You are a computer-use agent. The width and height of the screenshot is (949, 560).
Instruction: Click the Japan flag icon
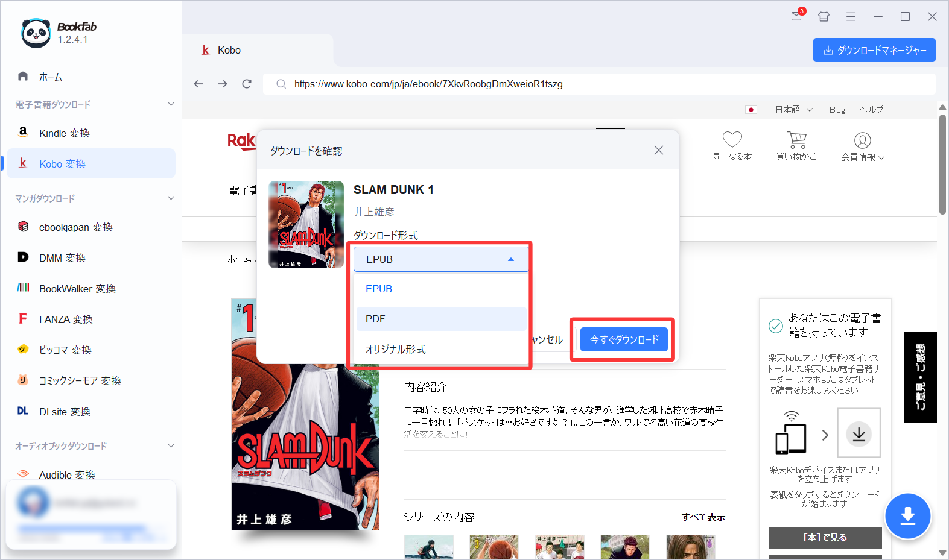coord(751,110)
